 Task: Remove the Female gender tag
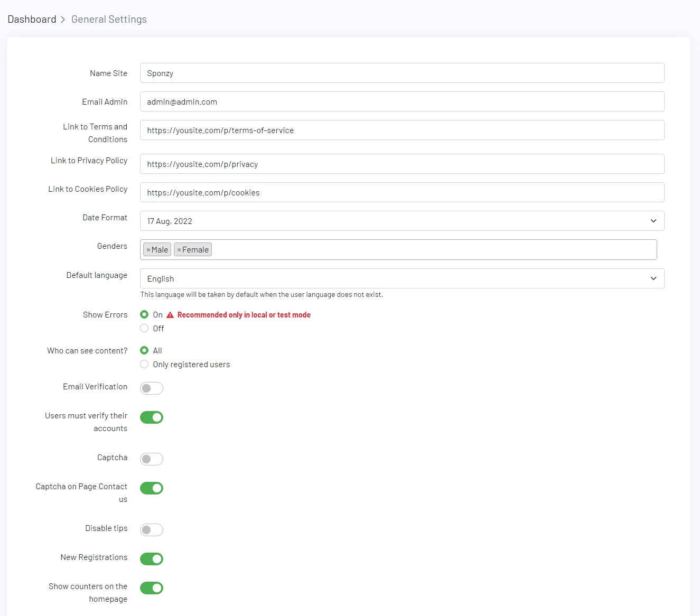click(179, 250)
